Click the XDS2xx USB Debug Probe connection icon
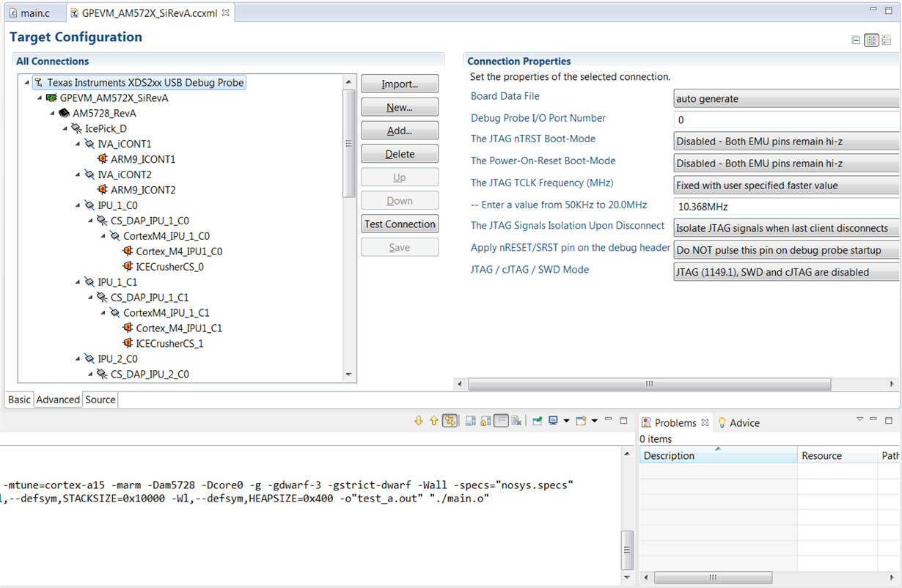Image resolution: width=902 pixels, height=588 pixels. (39, 83)
